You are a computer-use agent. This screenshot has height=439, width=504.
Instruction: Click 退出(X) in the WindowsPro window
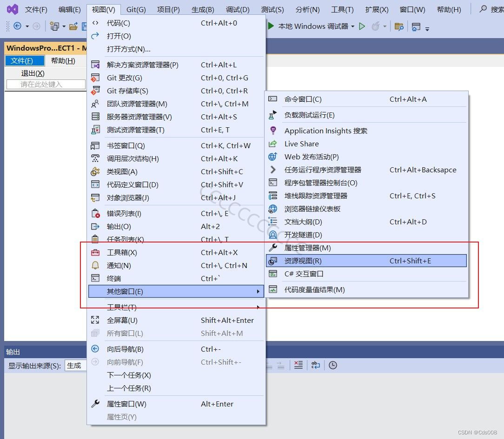pyautogui.click(x=32, y=73)
